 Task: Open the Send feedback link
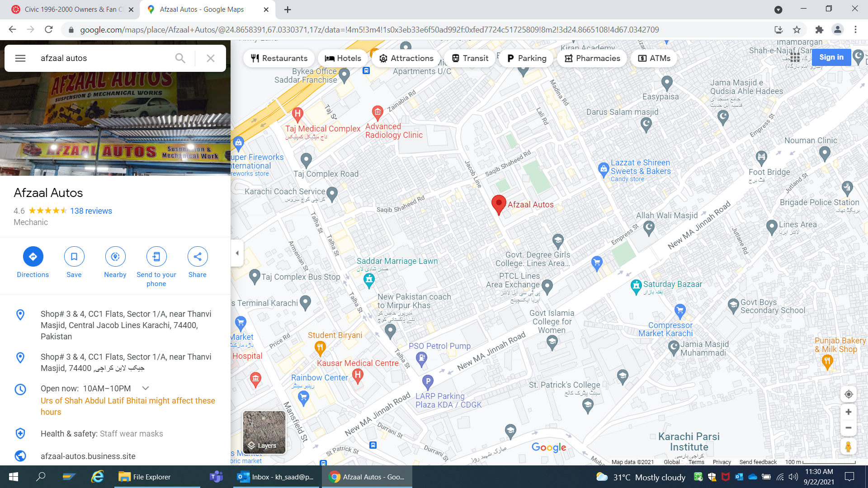758,462
